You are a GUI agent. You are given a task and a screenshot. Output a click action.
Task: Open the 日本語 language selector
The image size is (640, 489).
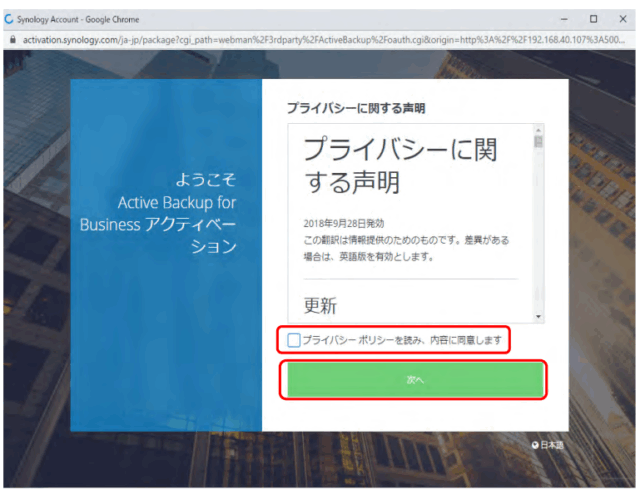551,445
